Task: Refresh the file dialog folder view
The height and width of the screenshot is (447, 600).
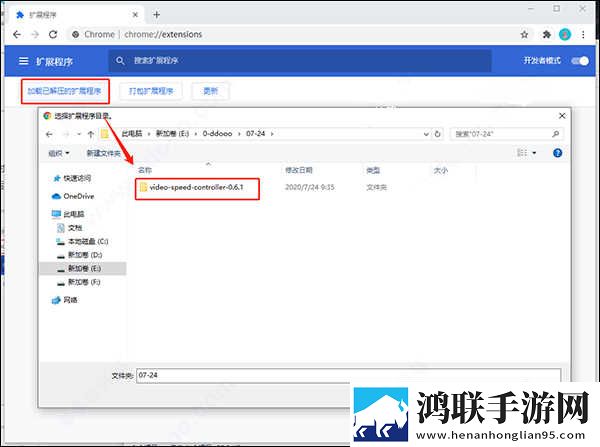Action: (x=437, y=134)
